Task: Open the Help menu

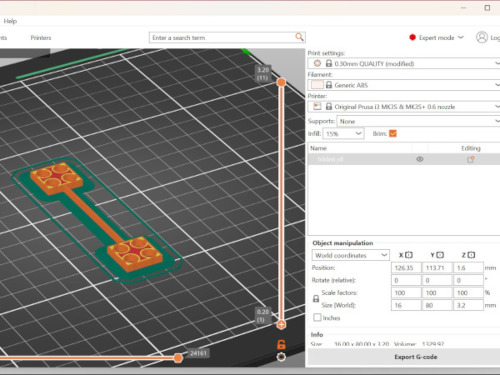Action: click(10, 21)
